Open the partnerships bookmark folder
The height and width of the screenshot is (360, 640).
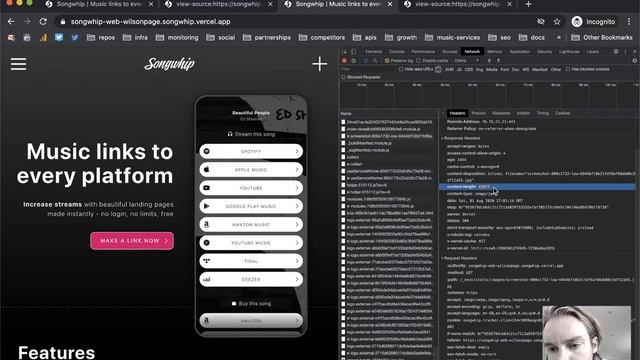267,38
